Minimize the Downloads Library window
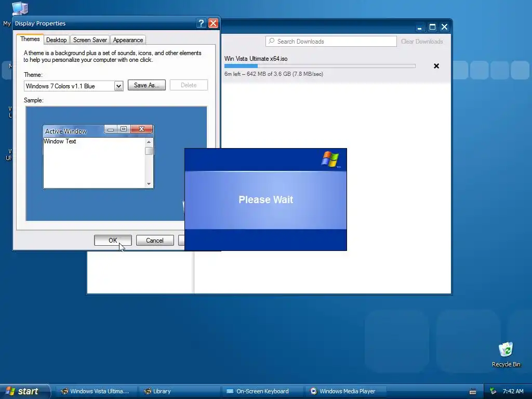Image resolution: width=532 pixels, height=399 pixels. tap(419, 27)
